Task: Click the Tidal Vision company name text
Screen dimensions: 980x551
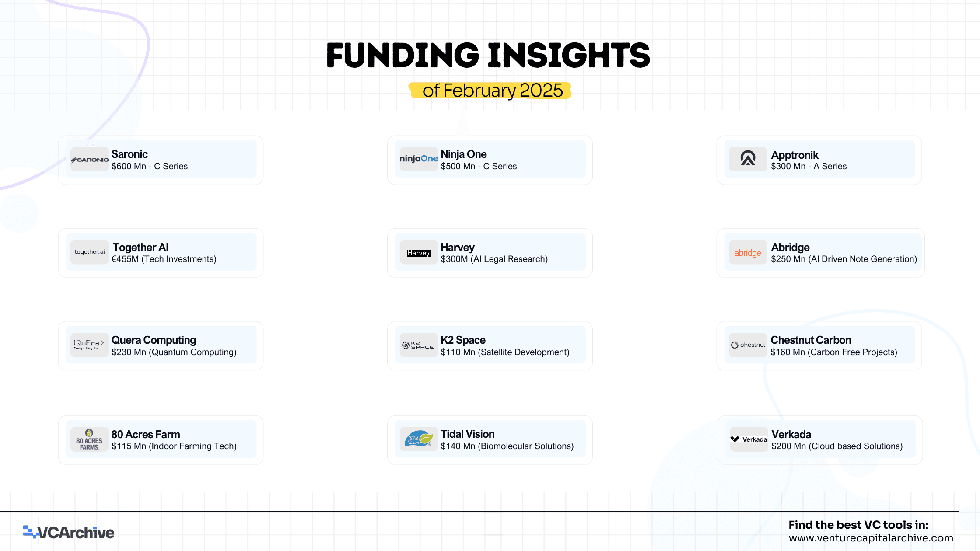Action: pyautogui.click(x=468, y=434)
